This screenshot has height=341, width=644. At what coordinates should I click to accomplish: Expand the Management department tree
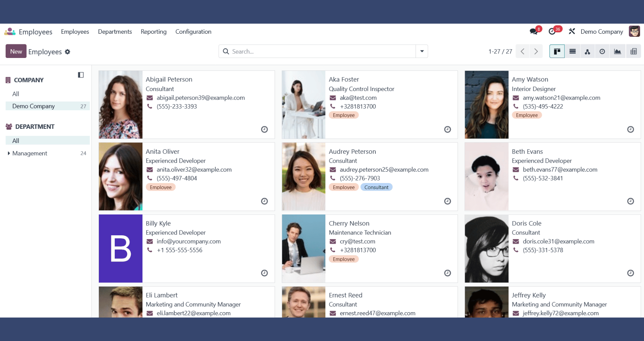[x=9, y=153]
